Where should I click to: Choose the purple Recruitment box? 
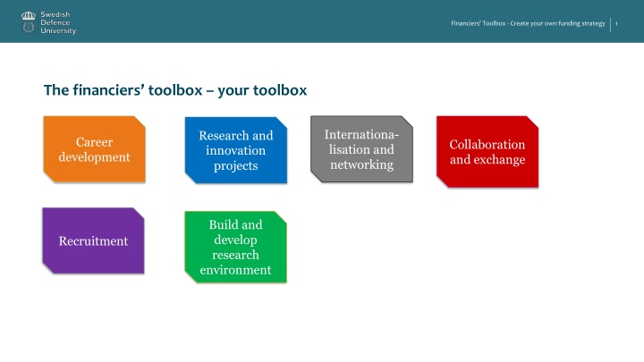[93, 241]
